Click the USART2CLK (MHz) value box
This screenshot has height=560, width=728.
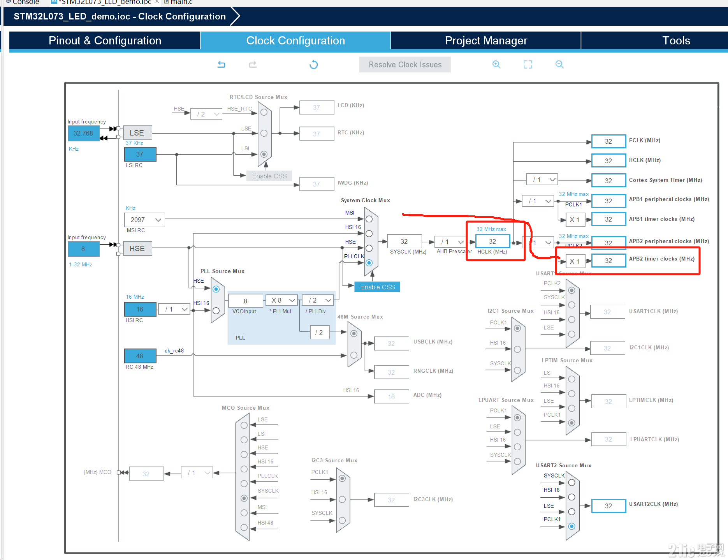[609, 506]
